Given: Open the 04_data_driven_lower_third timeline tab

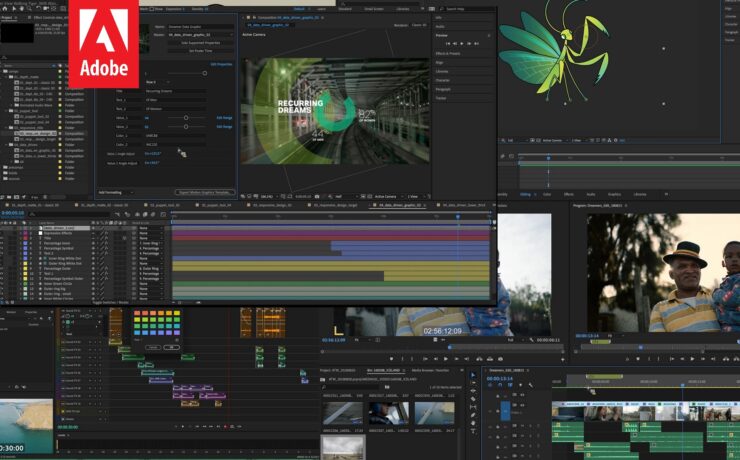Looking at the screenshot, I should pyautogui.click(x=463, y=205).
